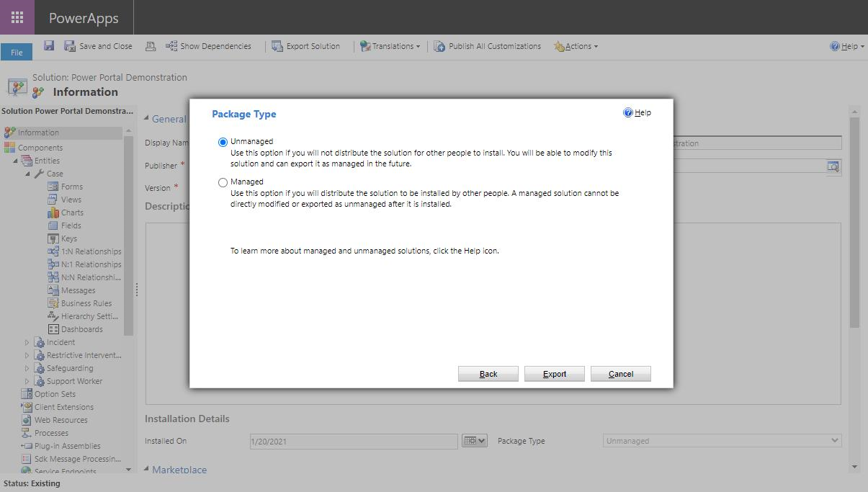Click the Save disk icon
The width and height of the screenshot is (868, 492).
click(49, 45)
